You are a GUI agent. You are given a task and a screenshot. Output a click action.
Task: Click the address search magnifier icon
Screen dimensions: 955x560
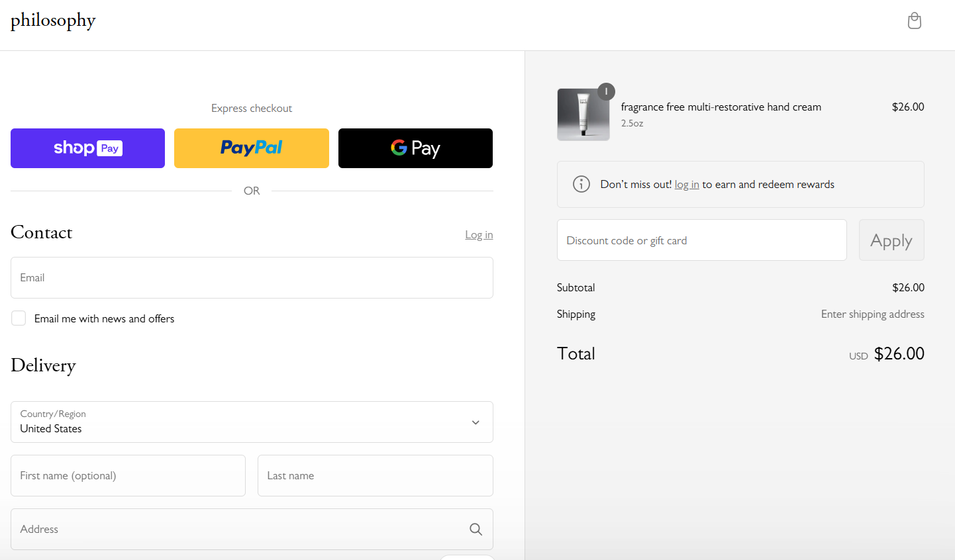pyautogui.click(x=476, y=529)
